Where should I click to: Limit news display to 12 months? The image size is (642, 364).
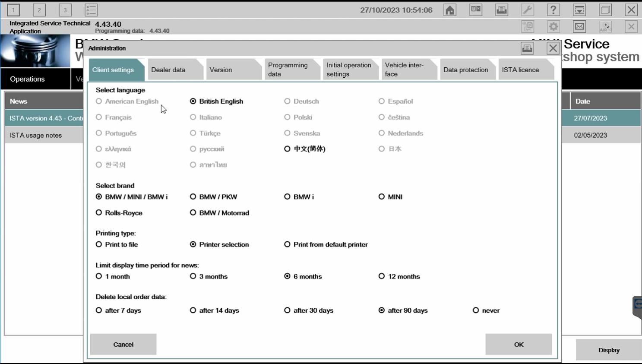coord(399,276)
